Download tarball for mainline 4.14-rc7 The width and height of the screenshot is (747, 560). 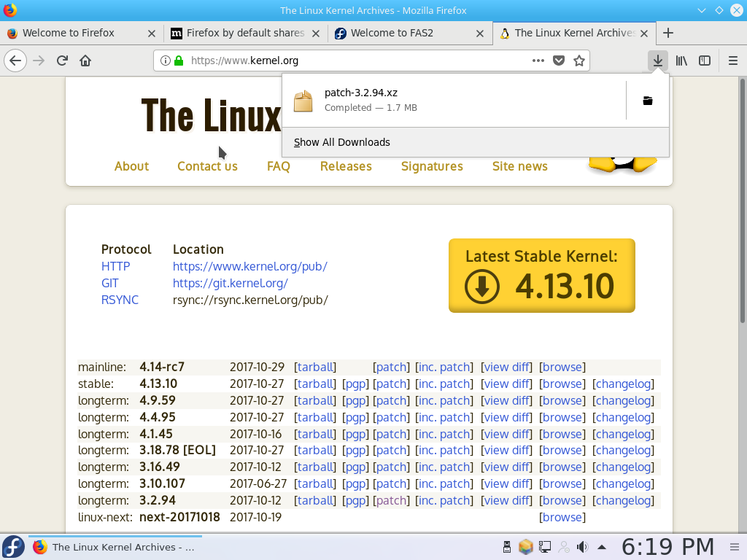point(315,367)
